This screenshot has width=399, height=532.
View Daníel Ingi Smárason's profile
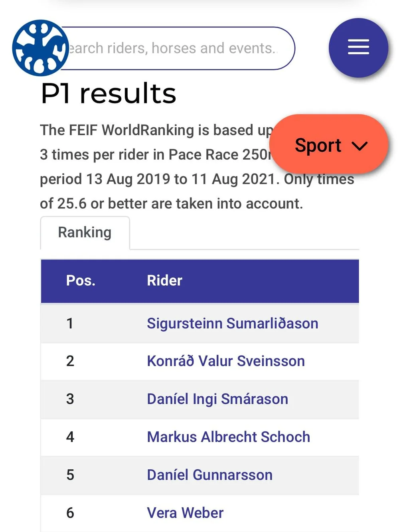point(217,399)
